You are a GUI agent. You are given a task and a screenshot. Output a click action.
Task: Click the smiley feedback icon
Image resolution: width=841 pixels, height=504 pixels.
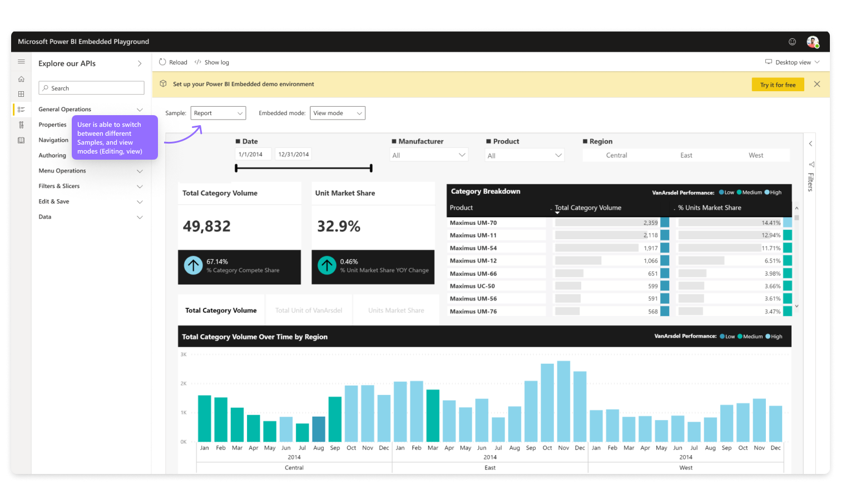(x=792, y=42)
